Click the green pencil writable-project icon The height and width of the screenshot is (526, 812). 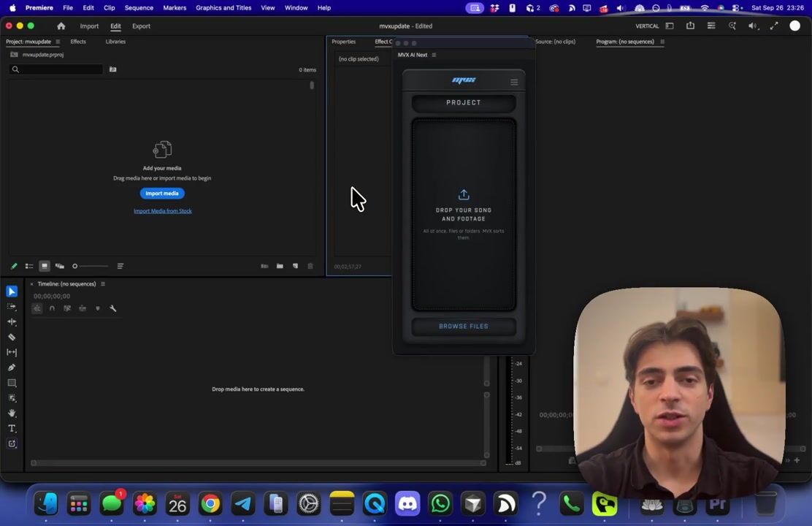pos(14,266)
